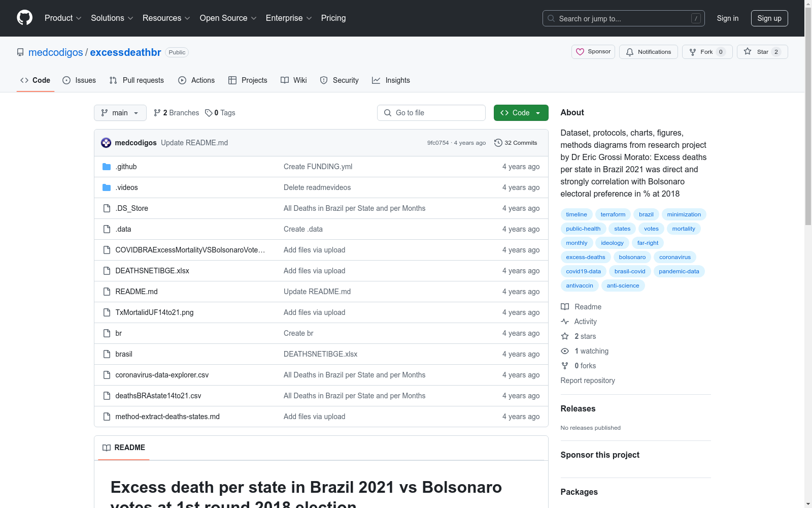Open the Resources dropdown

(166, 18)
